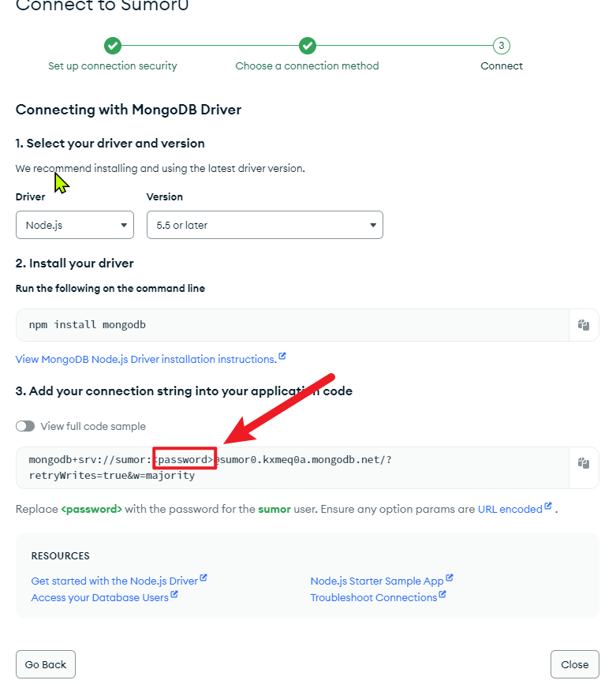
Task: Select the 'Set up connection security' step label
Action: (113, 65)
